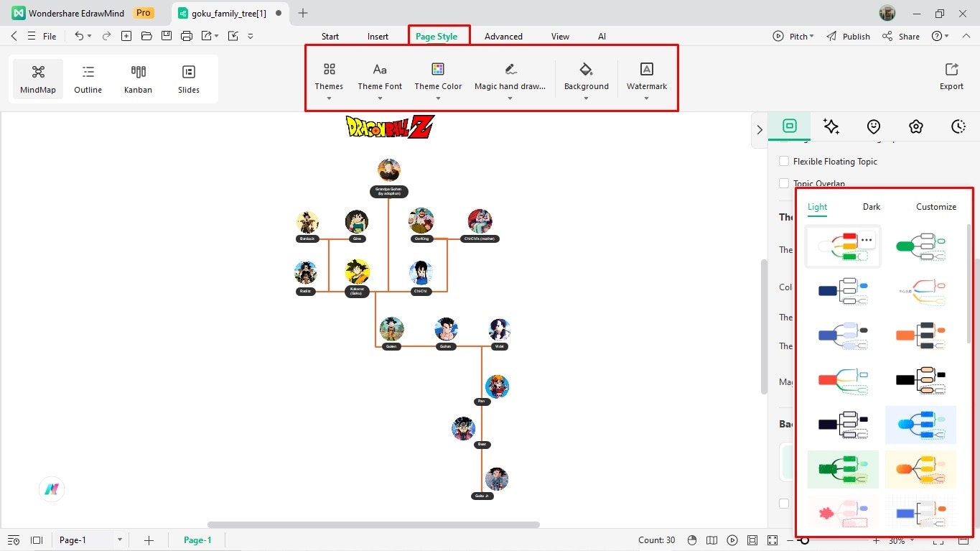This screenshot has width=980, height=551.
Task: Open quick access toolbar customization arrow
Action: pos(251,36)
